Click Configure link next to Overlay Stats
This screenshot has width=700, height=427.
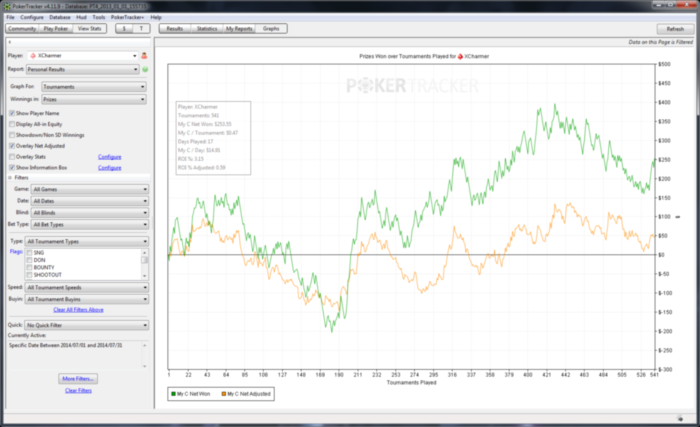[x=109, y=157]
